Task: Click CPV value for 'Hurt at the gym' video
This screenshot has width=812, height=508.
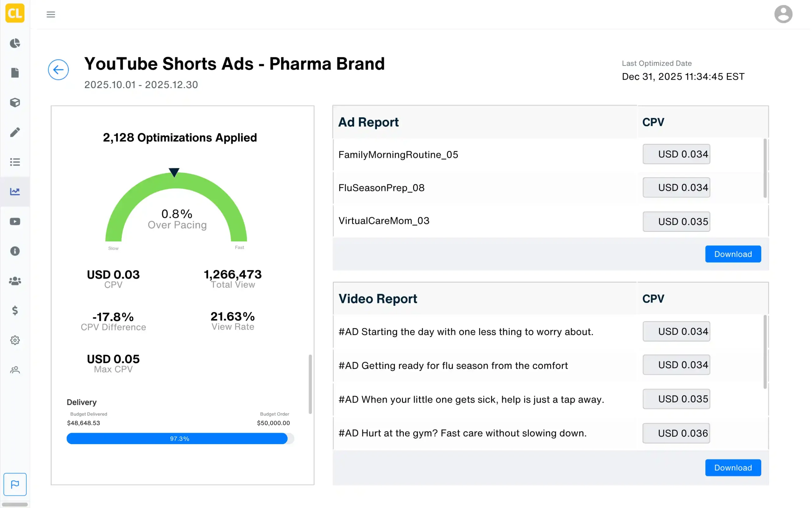Action: click(676, 433)
